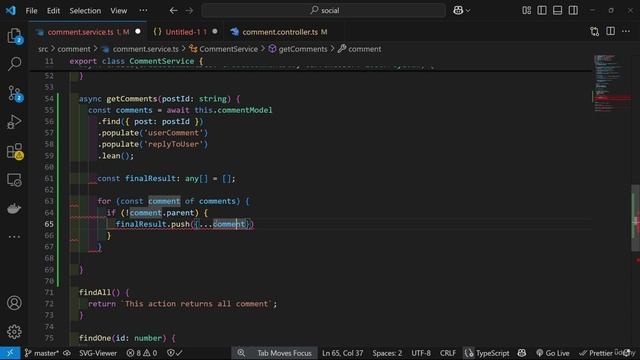Toggle primary side bar visibility
Viewport: 640px width, 360px height.
(x=542, y=11)
